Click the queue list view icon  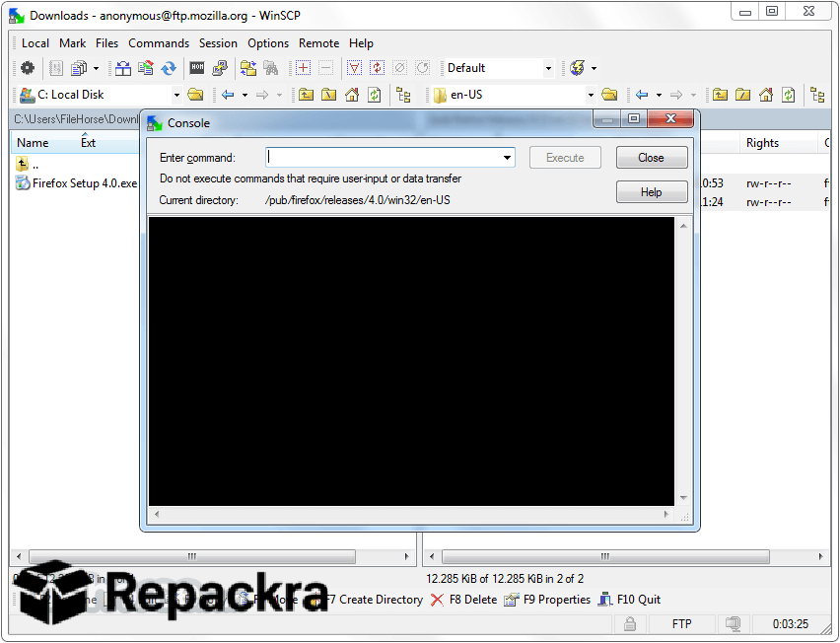click(56, 68)
